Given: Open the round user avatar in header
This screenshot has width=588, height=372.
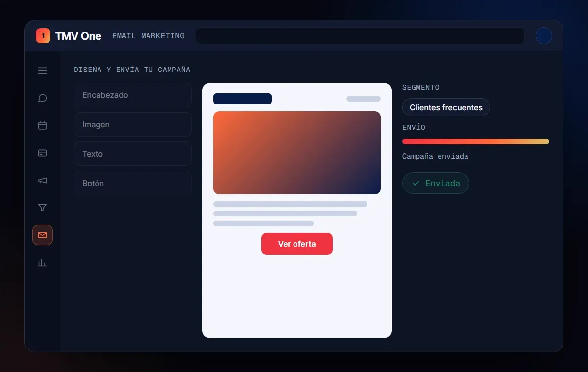Looking at the screenshot, I should [x=544, y=36].
